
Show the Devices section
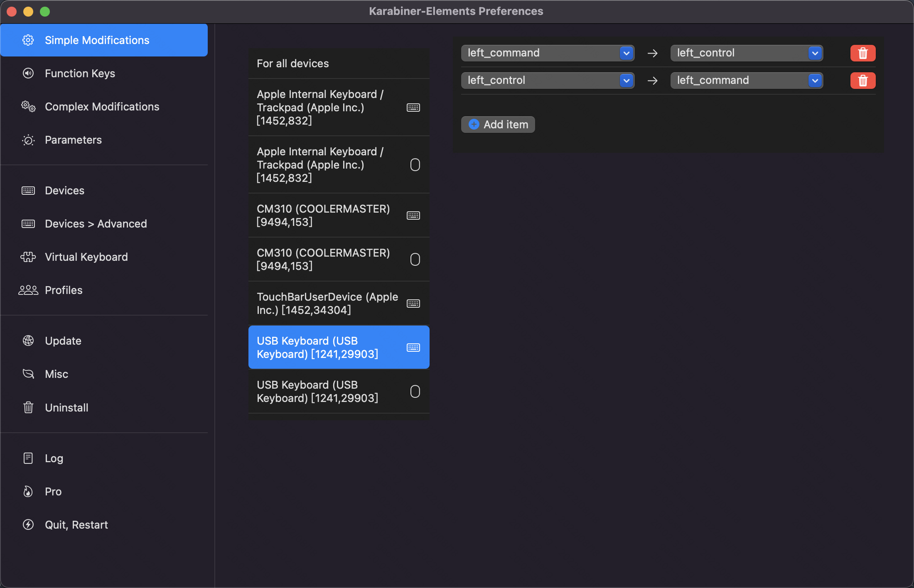[104, 191]
